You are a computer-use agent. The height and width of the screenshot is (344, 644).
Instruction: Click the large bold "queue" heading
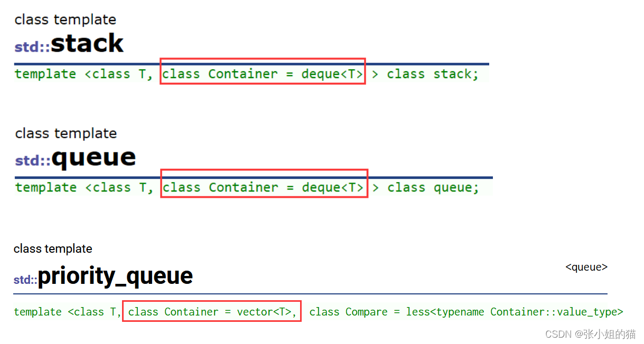click(x=94, y=157)
